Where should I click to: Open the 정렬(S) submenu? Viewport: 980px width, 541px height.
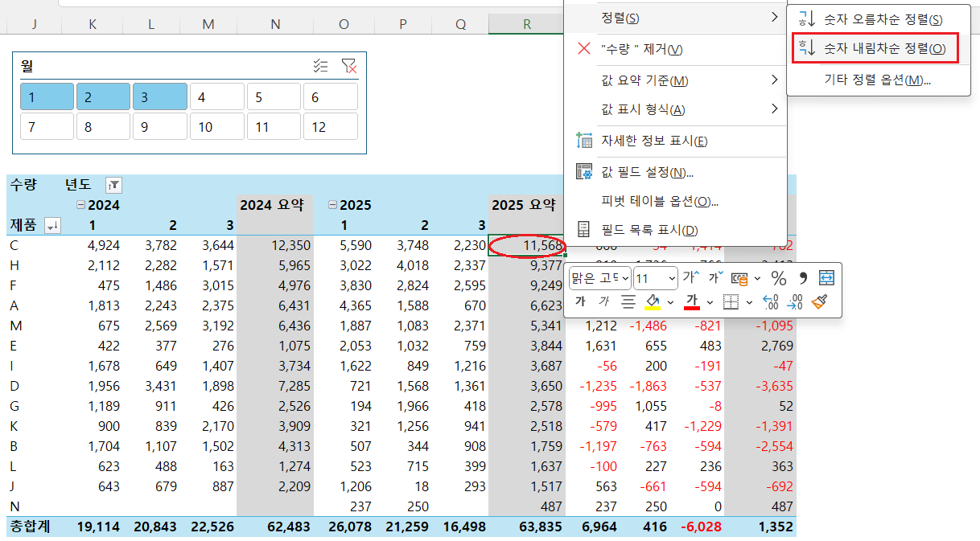coord(675,18)
